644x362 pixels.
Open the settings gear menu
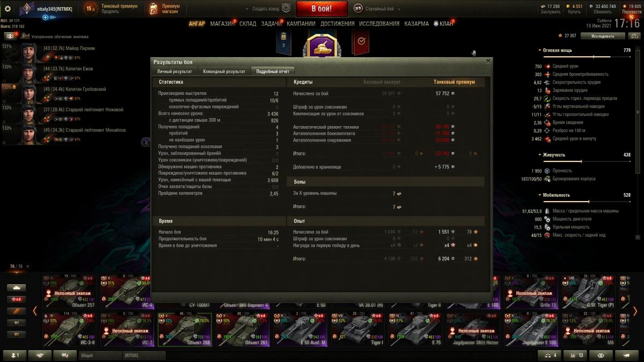(8, 9)
